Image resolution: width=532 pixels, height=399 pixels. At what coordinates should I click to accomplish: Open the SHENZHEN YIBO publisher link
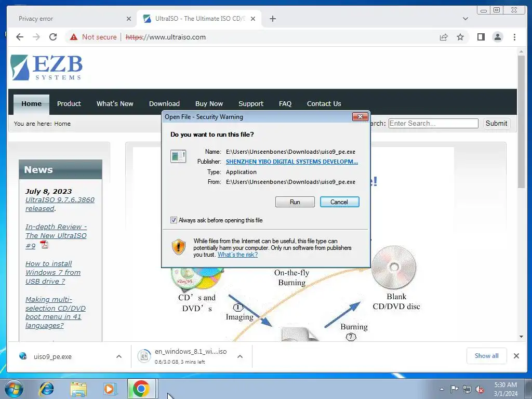[x=292, y=162]
